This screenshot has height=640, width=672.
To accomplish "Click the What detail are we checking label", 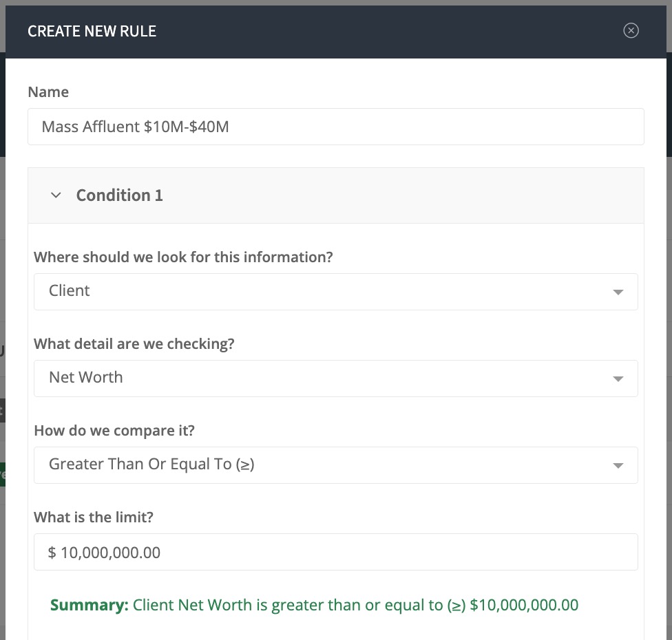I will click(134, 344).
